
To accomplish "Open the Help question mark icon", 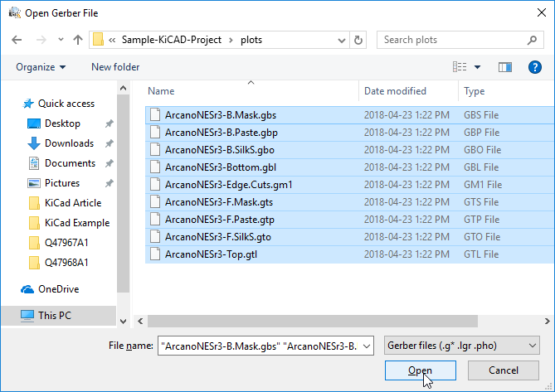I will click(x=534, y=67).
